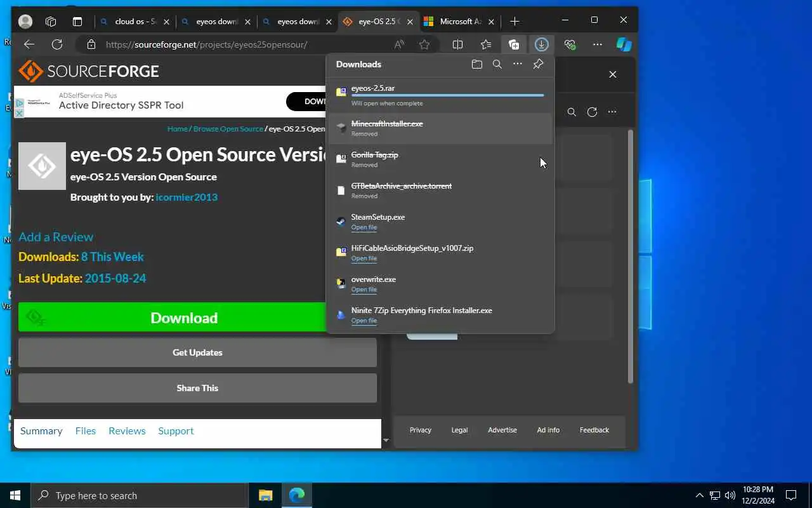Open the Edge Settings and more menu
Image resolution: width=812 pixels, height=508 pixels.
[598, 44]
